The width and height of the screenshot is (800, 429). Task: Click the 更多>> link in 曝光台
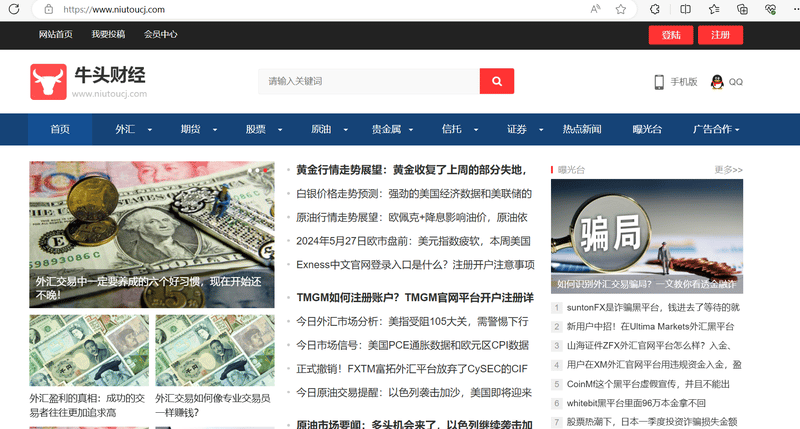(x=728, y=170)
